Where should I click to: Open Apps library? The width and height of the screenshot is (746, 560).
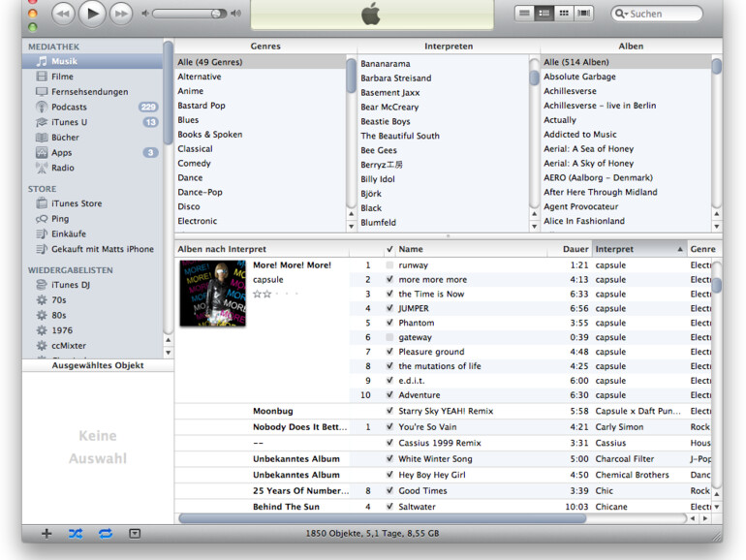point(93,153)
